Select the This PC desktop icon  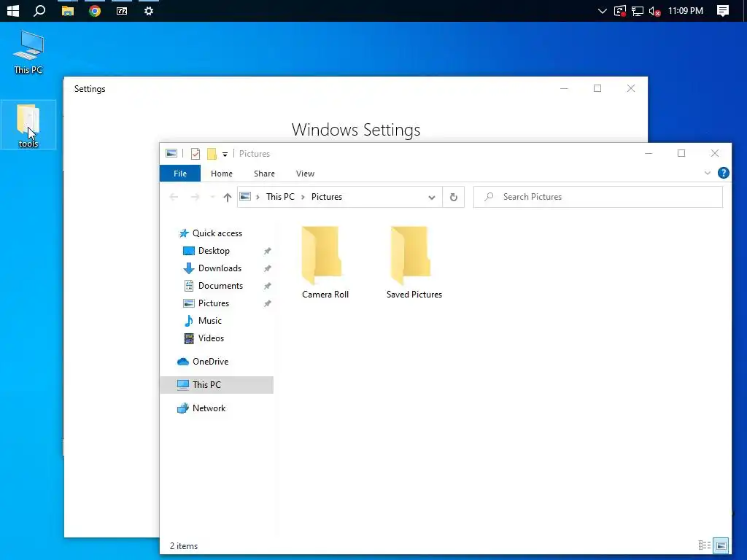(x=28, y=52)
